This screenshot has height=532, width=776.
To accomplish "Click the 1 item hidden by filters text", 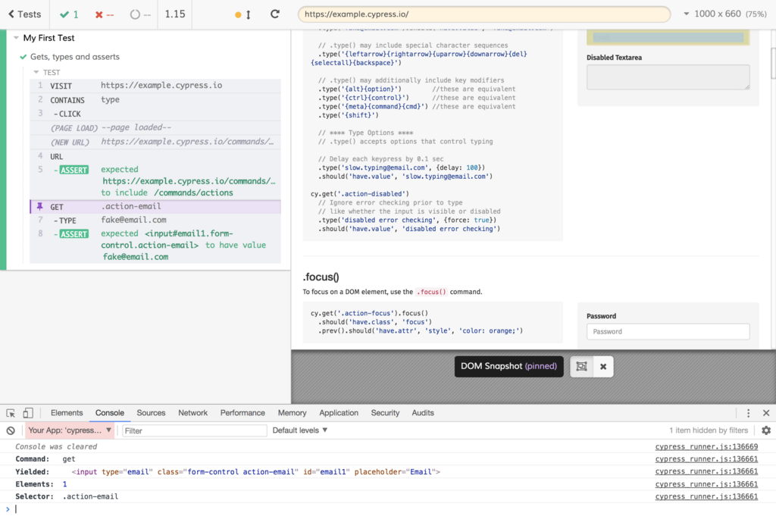I will [x=709, y=430].
